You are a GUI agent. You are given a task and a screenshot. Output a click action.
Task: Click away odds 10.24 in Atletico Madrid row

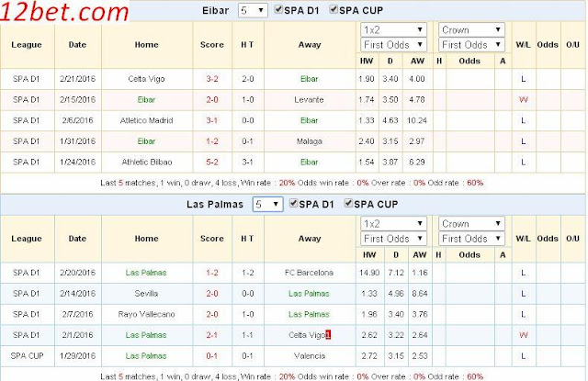(417, 120)
